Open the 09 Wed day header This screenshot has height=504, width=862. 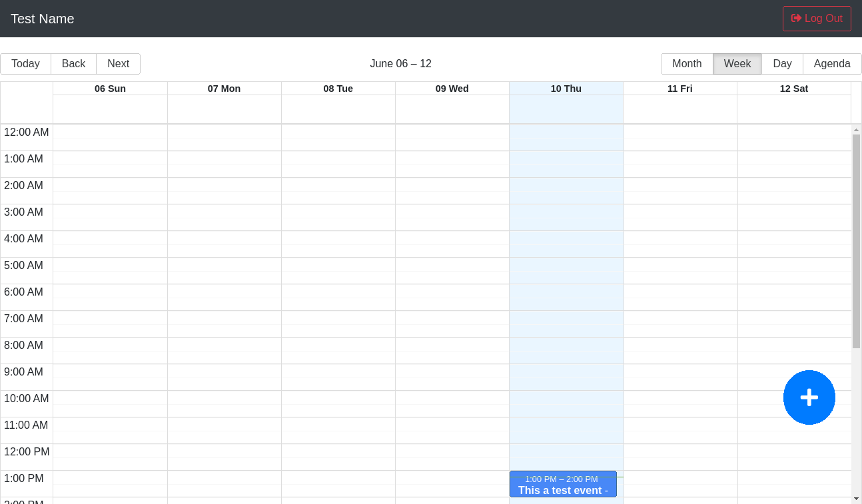[x=452, y=89]
